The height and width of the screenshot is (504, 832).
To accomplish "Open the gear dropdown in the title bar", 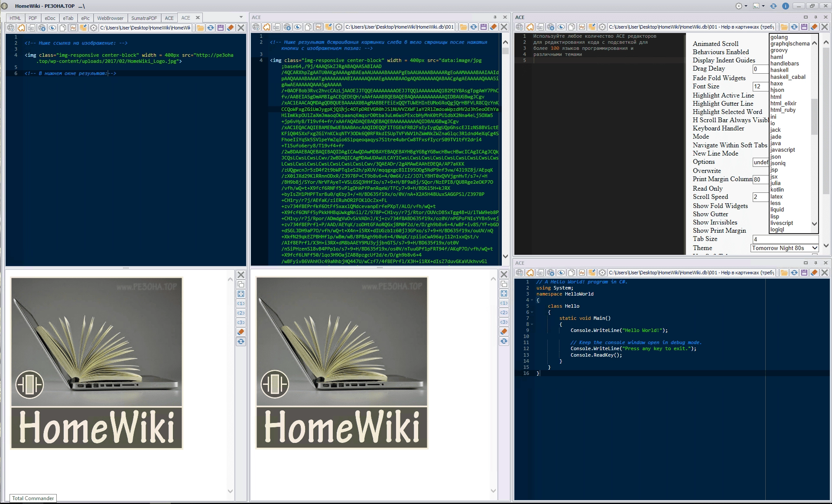I will point(741,6).
